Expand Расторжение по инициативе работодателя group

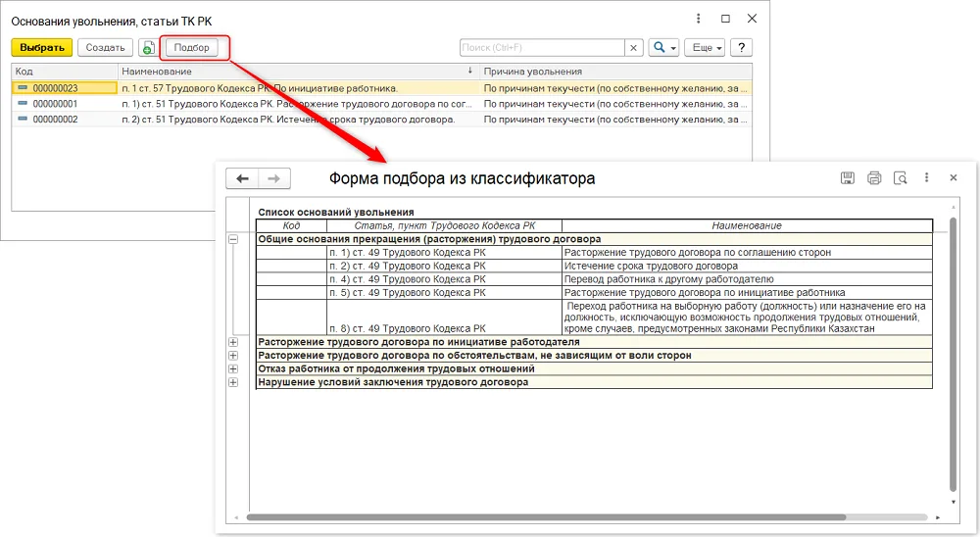[233, 342]
